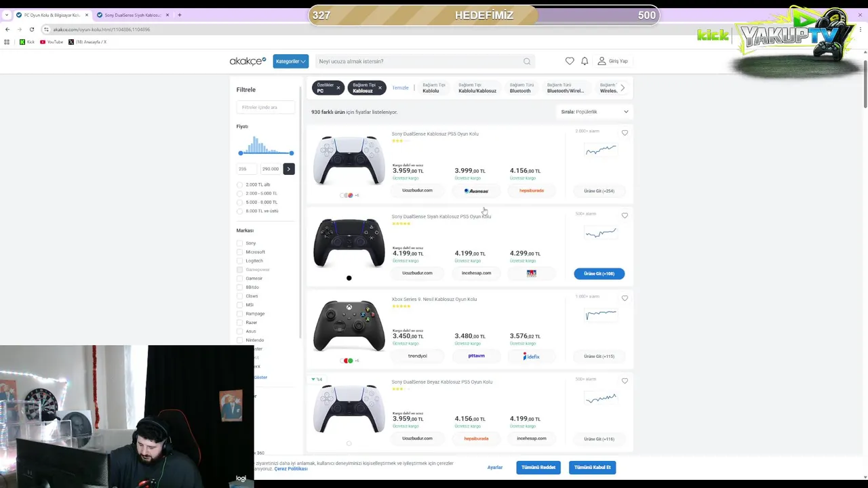Image resolution: width=868 pixels, height=488 pixels.
Task: Click the Filtreler içinde ara field
Action: 265,107
